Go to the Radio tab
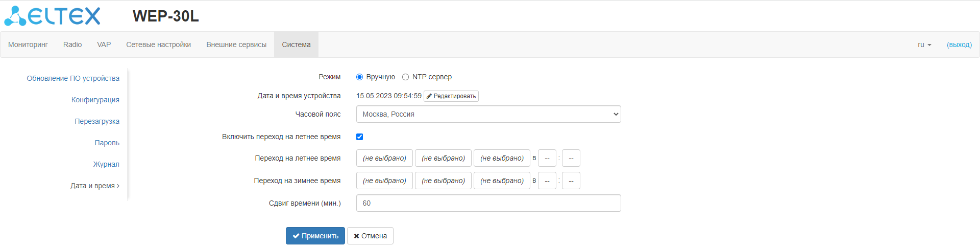This screenshot has width=980, height=246. pyautogui.click(x=72, y=45)
